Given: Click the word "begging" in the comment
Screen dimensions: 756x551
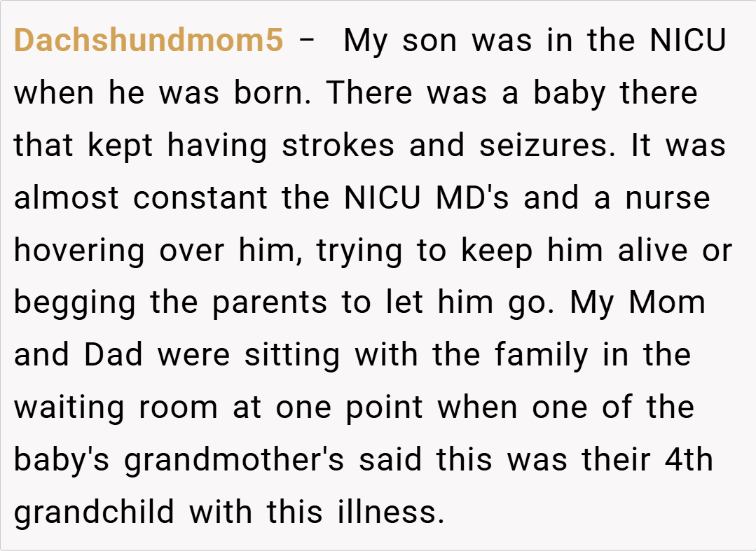Looking at the screenshot, I should tap(74, 304).
